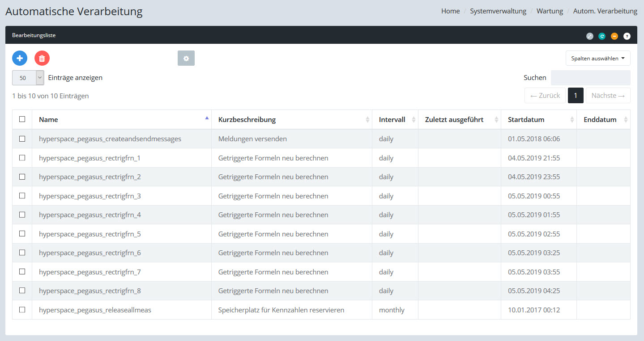Expand panel with gray fullscreen icon
Screen dimensions: 644x341
[x=590, y=36]
